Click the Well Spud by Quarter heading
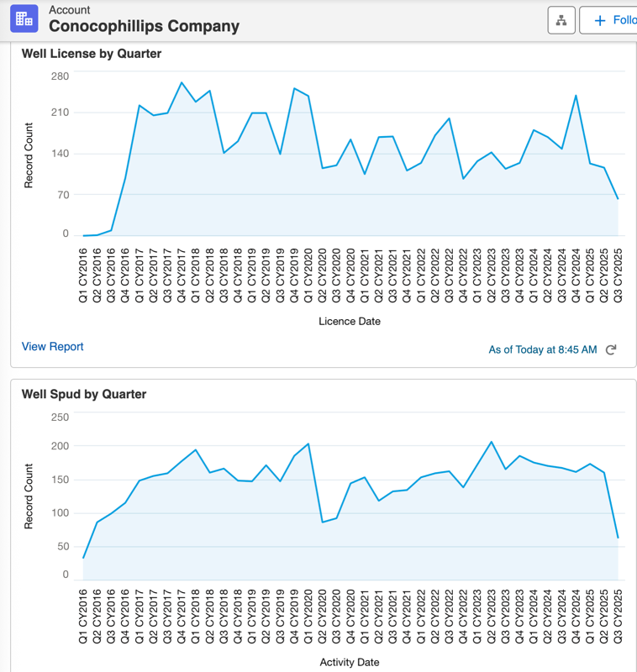637x672 pixels. pos(84,394)
